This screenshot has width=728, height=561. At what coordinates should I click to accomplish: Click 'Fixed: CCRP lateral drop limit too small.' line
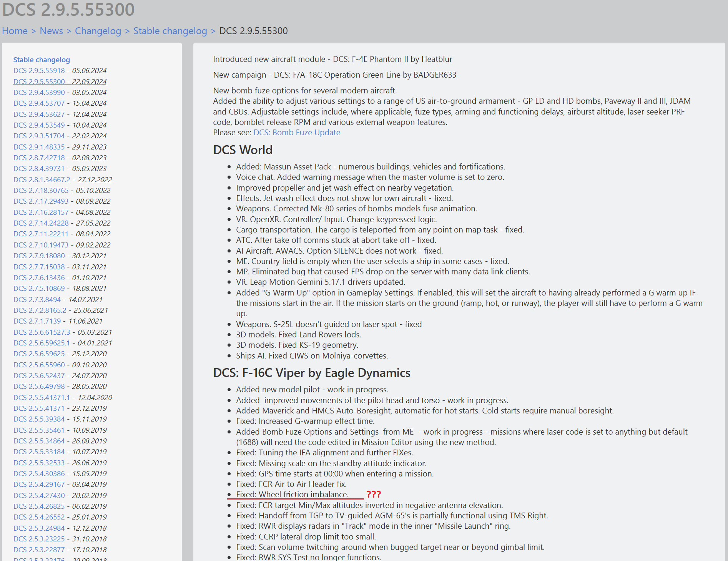(x=306, y=536)
